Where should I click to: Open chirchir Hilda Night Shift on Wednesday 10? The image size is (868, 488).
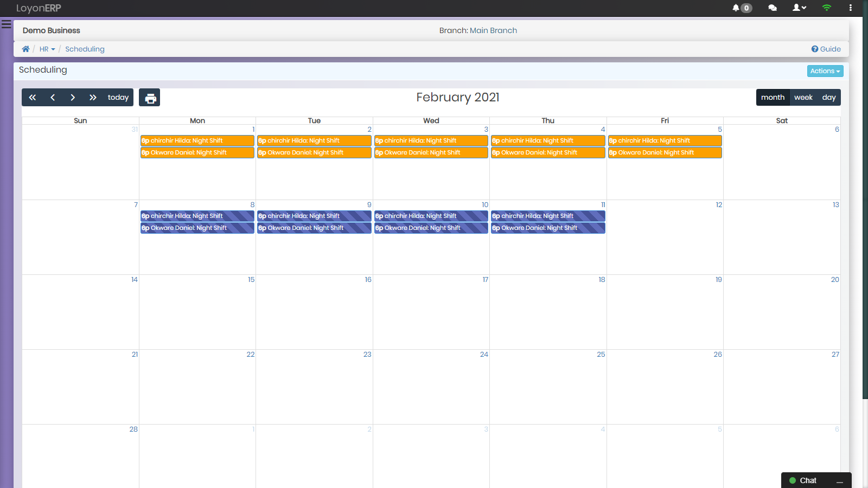tap(431, 216)
